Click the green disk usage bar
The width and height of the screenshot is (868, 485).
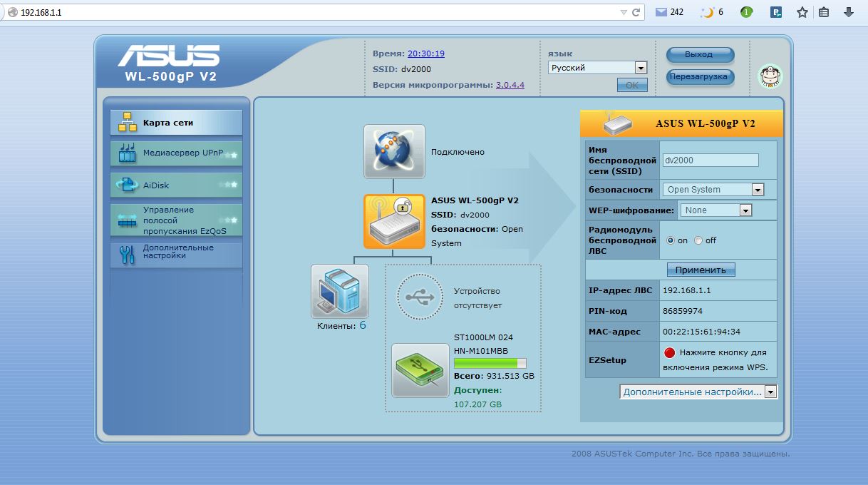pyautogui.click(x=490, y=363)
